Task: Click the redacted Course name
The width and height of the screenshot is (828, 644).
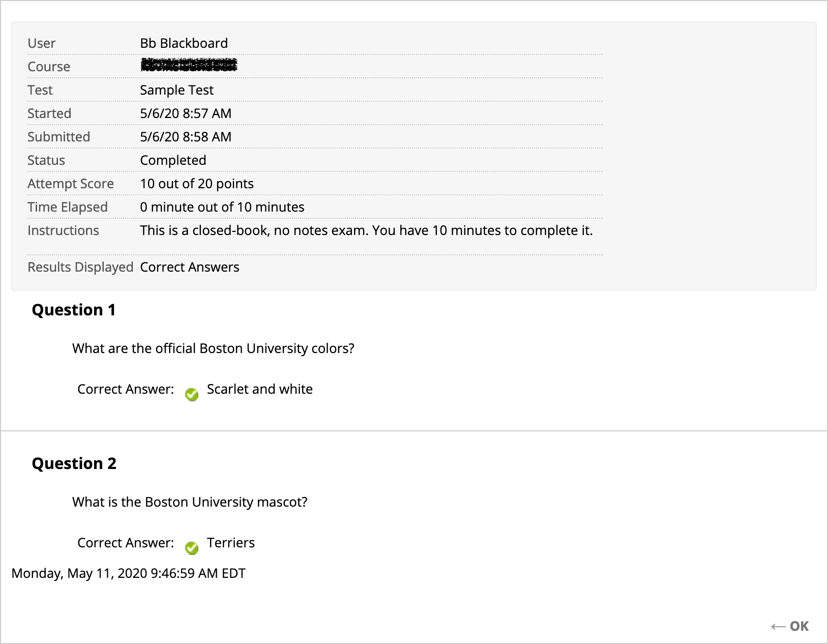Action: (x=188, y=66)
